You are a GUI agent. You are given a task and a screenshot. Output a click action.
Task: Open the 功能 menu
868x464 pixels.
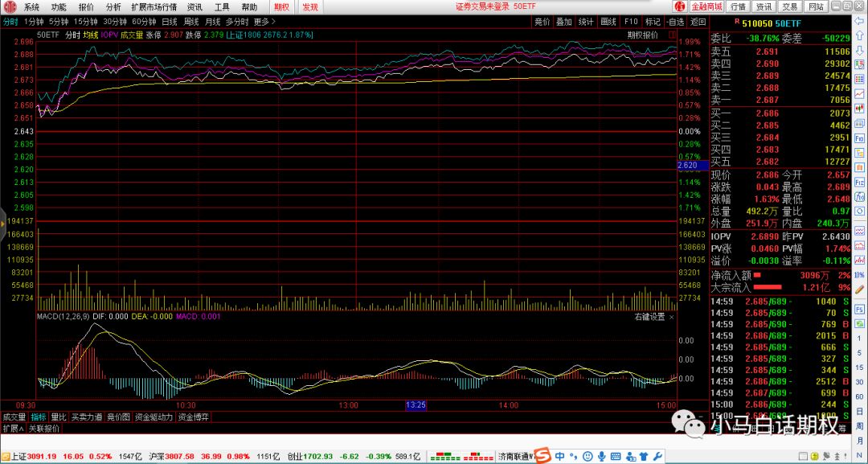pyautogui.click(x=59, y=7)
